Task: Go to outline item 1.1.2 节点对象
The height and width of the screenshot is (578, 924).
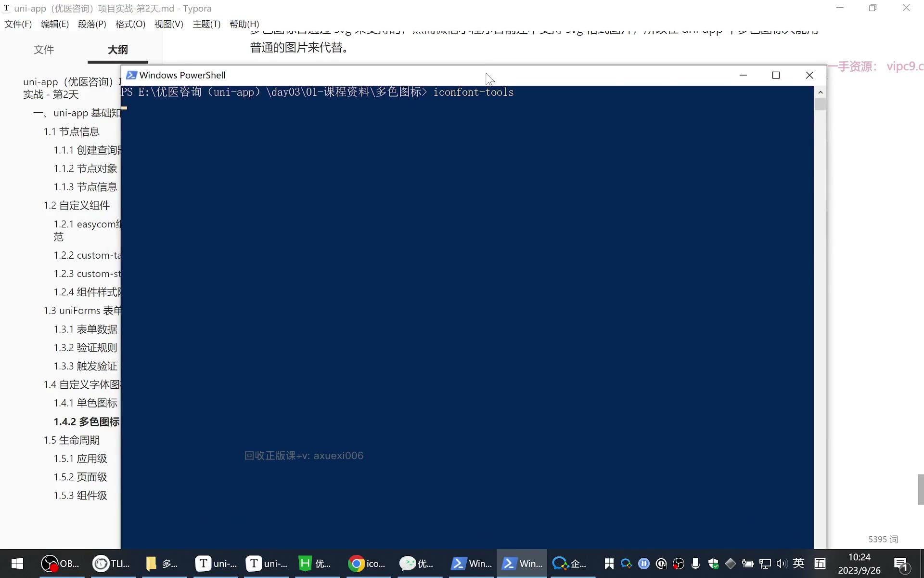Action: [86, 169]
